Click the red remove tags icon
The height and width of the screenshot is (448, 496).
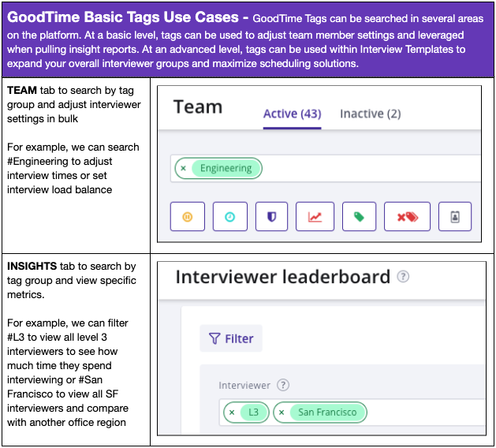[407, 217]
